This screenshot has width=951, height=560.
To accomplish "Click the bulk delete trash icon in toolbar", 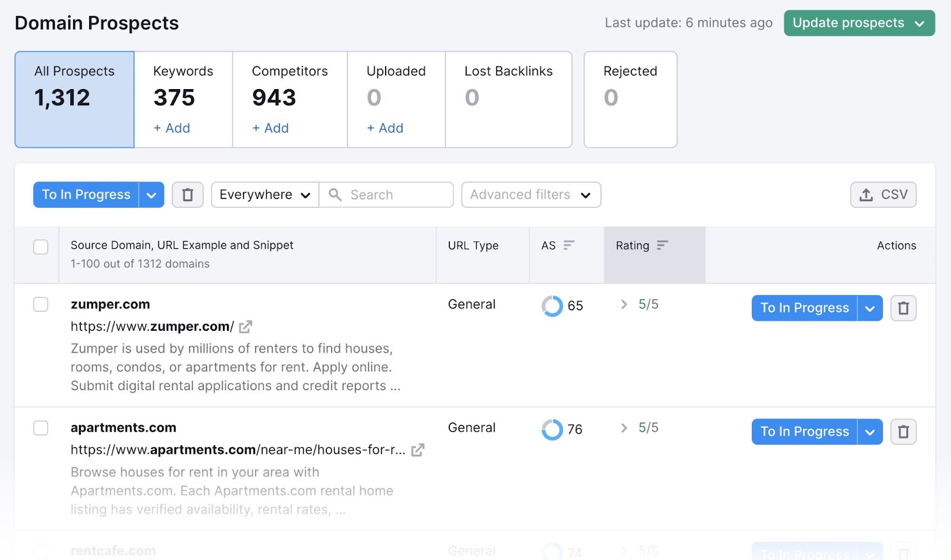I will click(187, 195).
